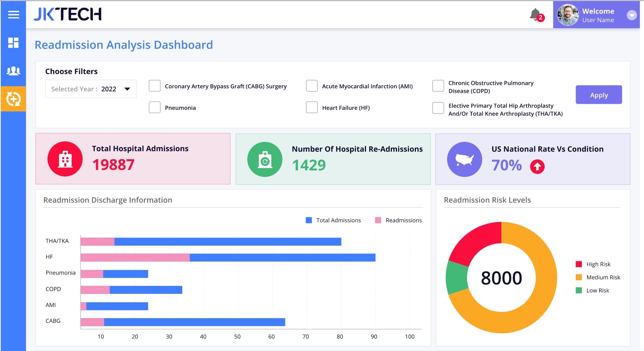Click the green re-admissions clipboard icon

(x=265, y=159)
